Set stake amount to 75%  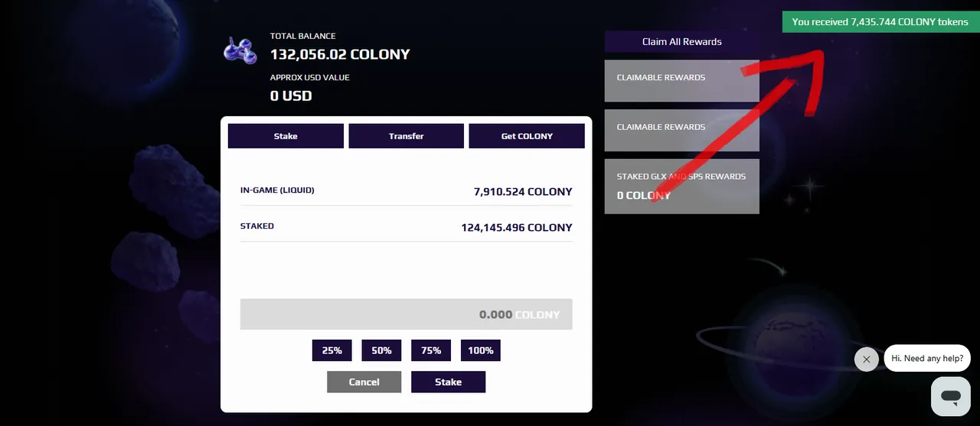point(431,350)
